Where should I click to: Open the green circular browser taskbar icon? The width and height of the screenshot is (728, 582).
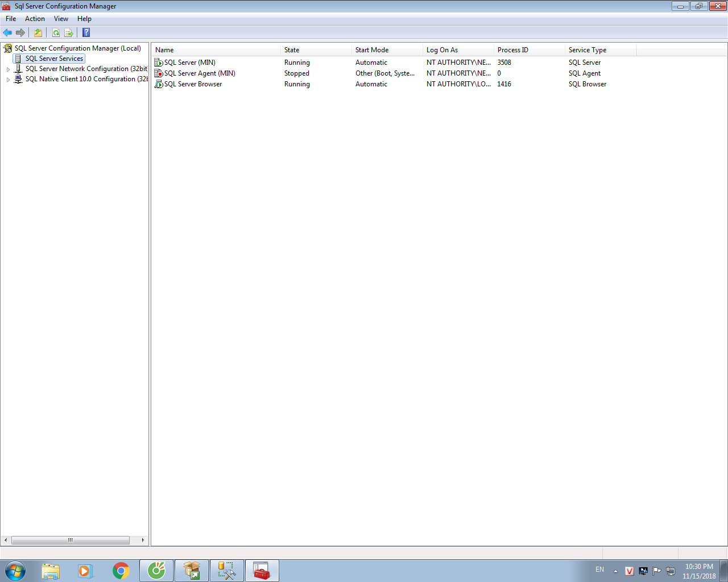click(x=156, y=571)
